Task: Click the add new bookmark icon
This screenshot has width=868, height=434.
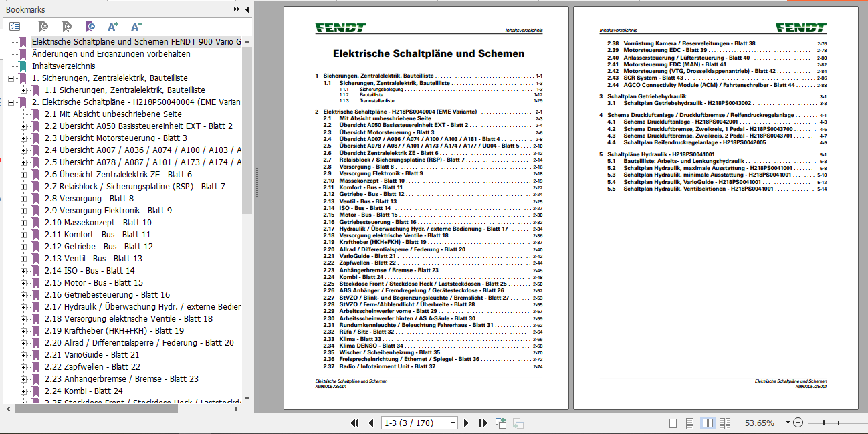Action: pos(66,27)
